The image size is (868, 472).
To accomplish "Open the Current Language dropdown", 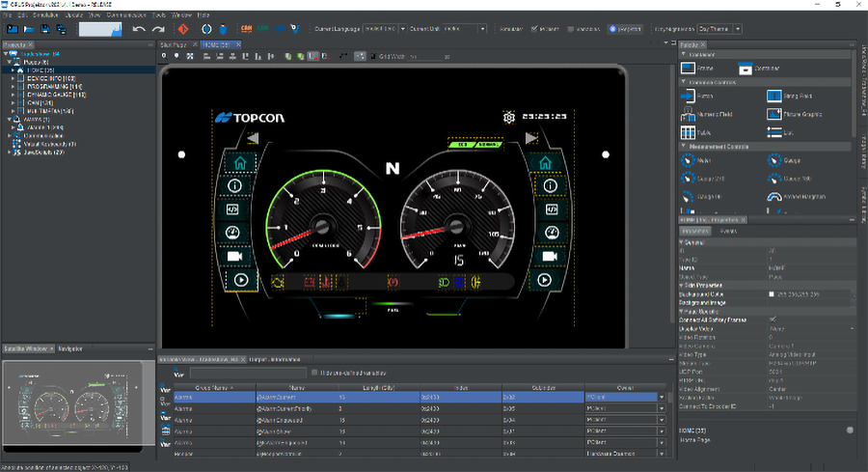I will click(402, 29).
